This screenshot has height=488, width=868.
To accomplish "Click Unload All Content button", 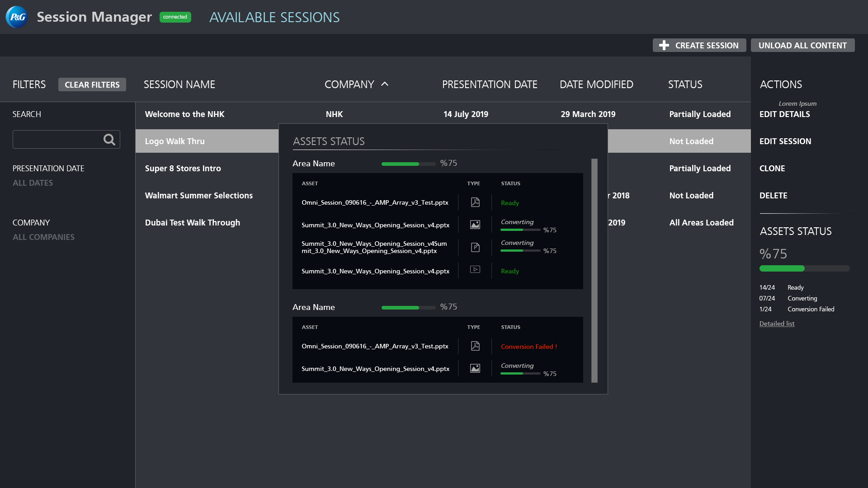I will point(802,45).
